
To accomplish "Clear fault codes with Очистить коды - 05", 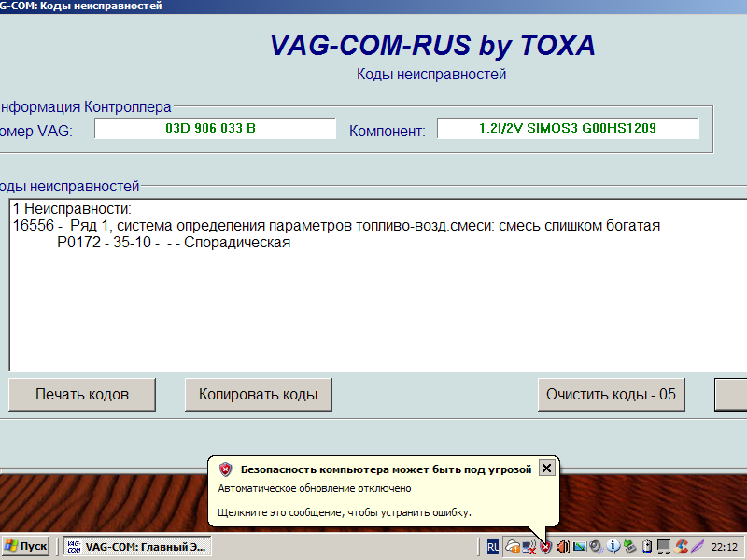I will (612, 394).
